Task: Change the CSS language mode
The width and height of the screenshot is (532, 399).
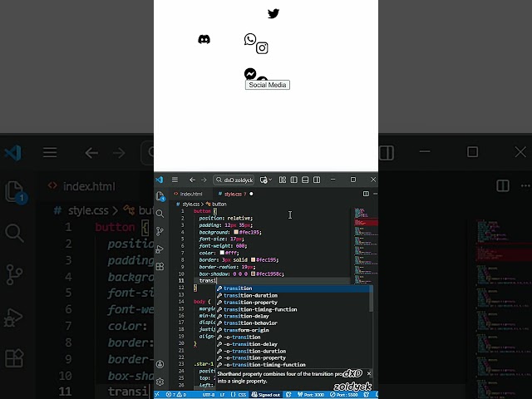Action: [239, 395]
